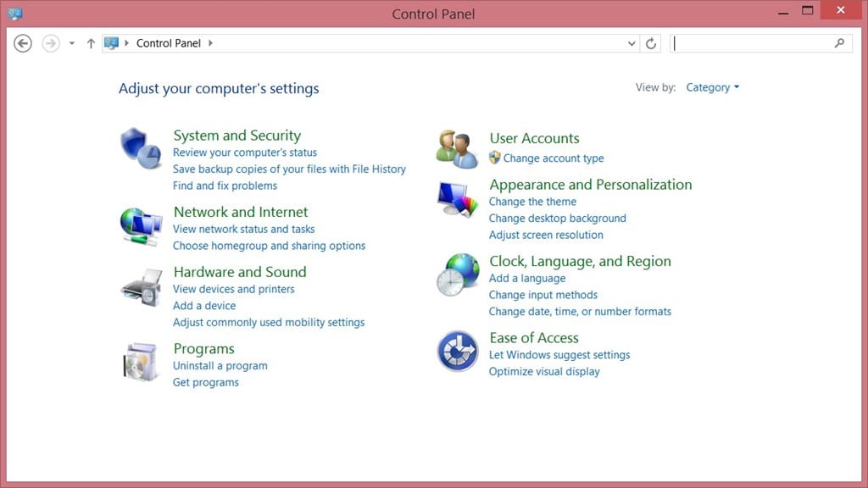Expand the address bar history dropdown
The image size is (868, 488).
(632, 43)
